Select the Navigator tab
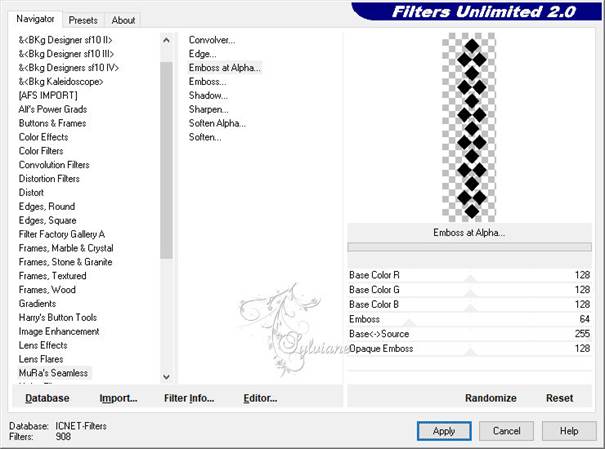This screenshot has height=449, width=605. [35, 19]
